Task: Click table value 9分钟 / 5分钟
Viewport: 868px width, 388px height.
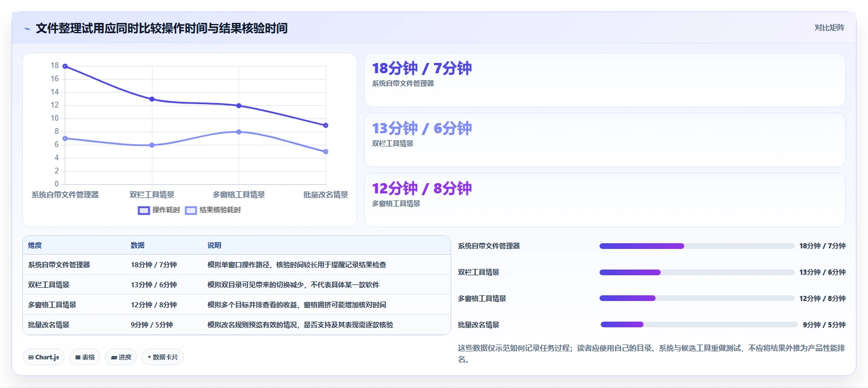Action: click(x=152, y=324)
